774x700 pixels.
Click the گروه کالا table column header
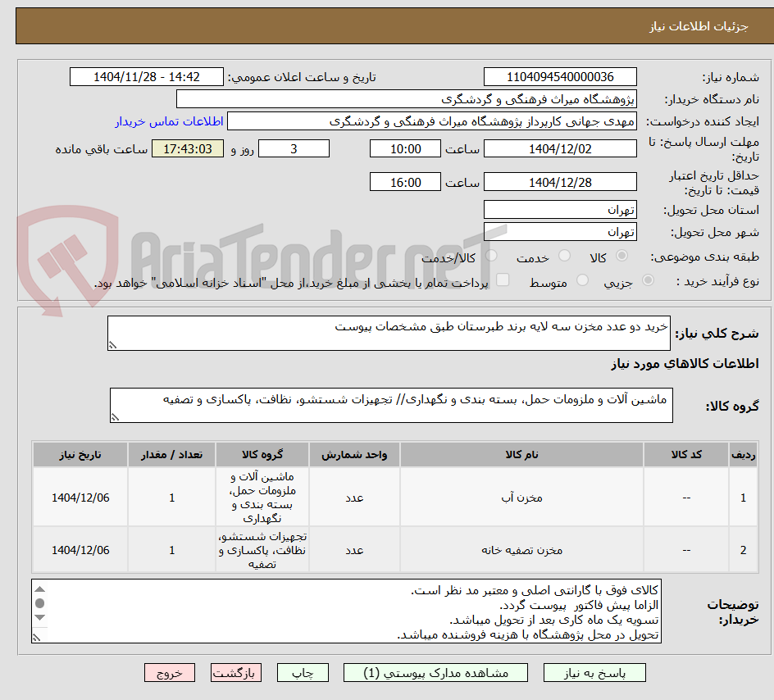(x=262, y=454)
